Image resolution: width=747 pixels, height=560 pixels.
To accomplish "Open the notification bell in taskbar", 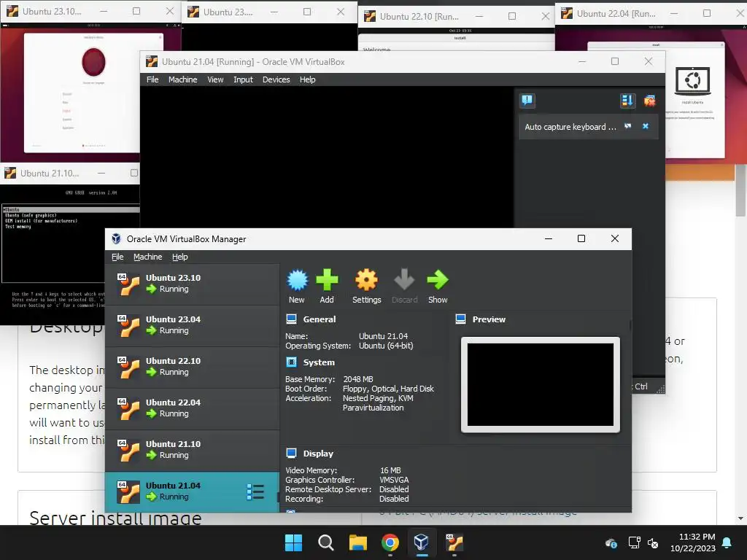I will 727,542.
